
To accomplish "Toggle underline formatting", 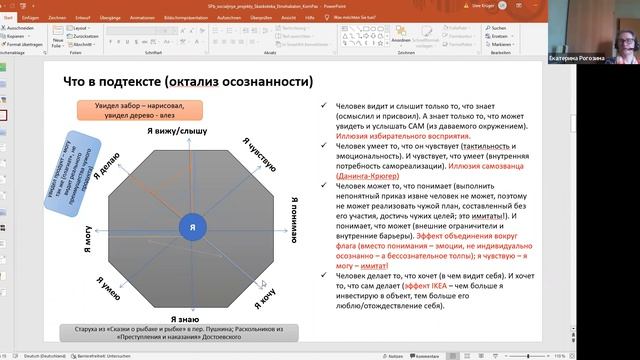I will tap(127, 42).
